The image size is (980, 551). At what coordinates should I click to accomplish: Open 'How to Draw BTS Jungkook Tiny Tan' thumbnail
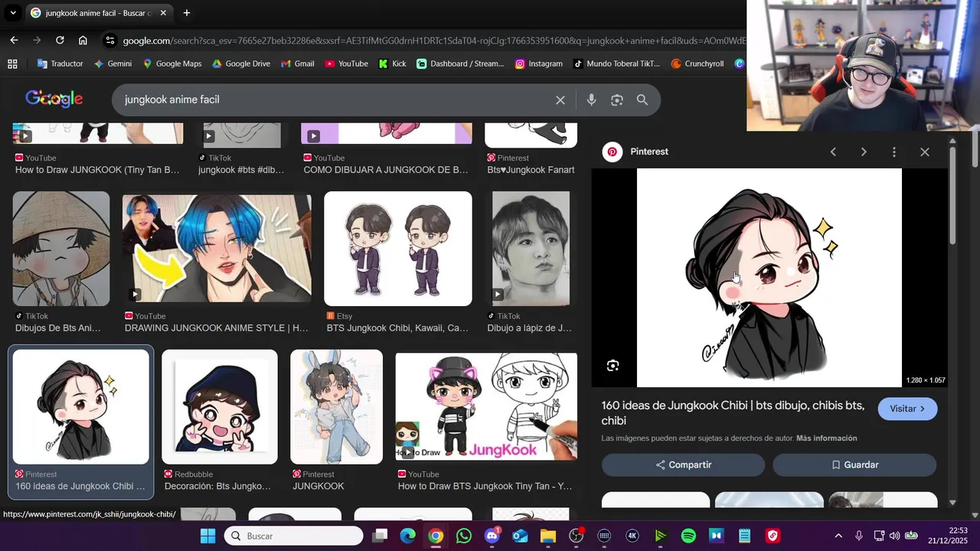pos(486,407)
